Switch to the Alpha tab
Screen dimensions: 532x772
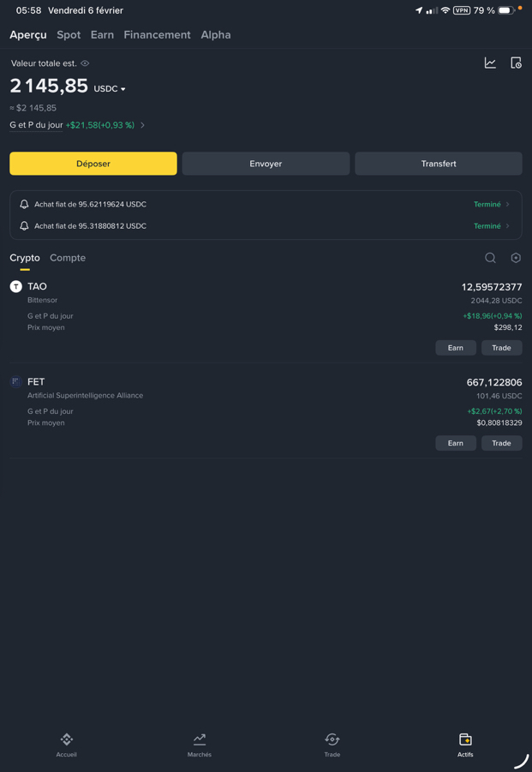point(216,35)
